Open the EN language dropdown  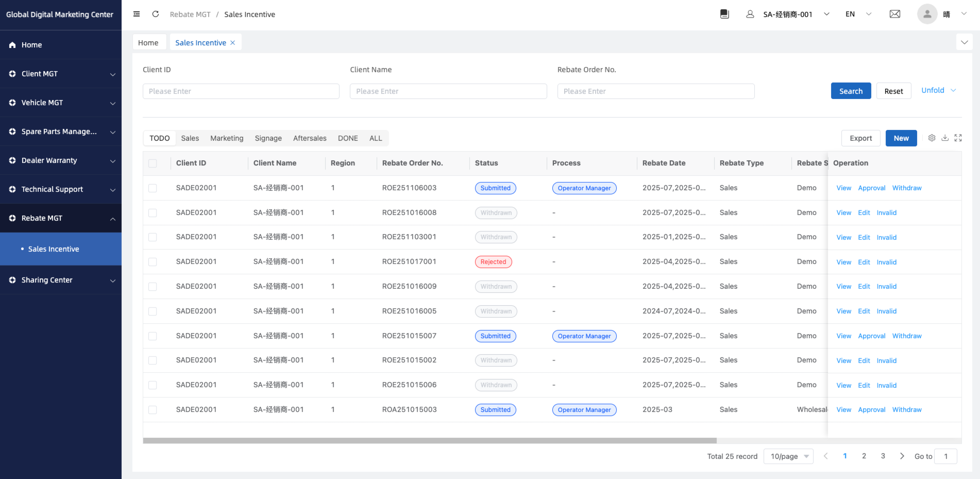point(858,14)
